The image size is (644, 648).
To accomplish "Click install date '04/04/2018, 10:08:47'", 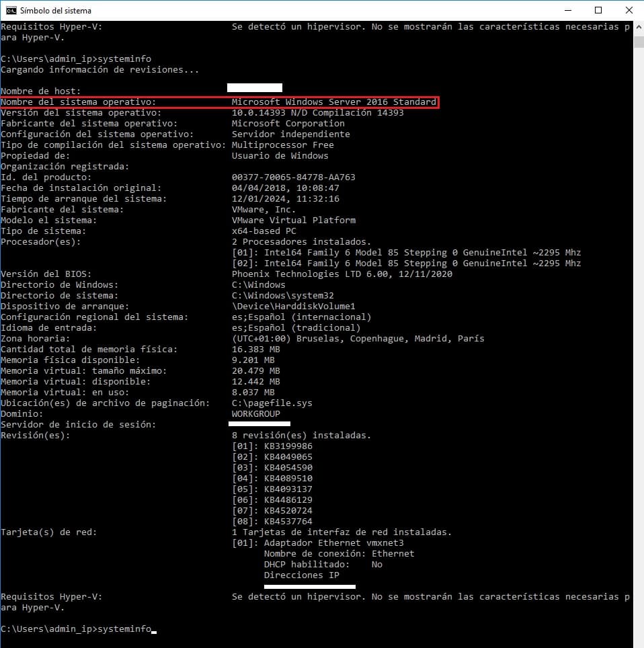I will click(x=285, y=188).
